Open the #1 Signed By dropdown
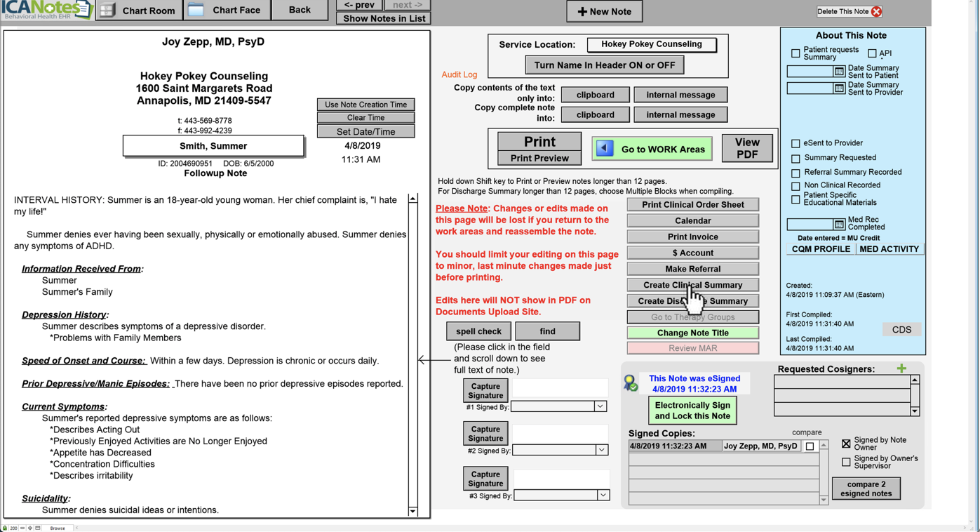Image resolution: width=980 pixels, height=532 pixels. [600, 406]
